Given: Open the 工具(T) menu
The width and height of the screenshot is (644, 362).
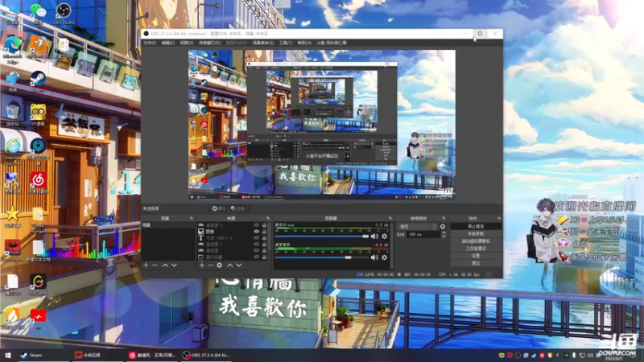Looking at the screenshot, I should coord(286,43).
